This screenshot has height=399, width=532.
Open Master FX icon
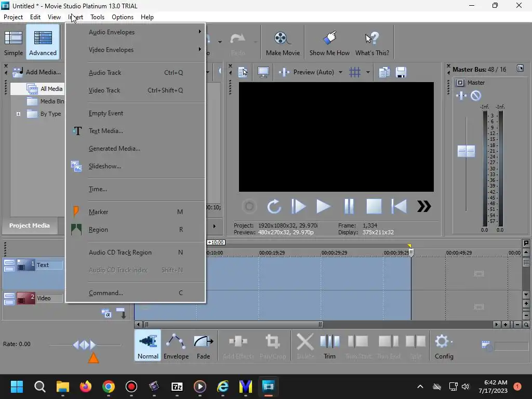[x=461, y=96]
